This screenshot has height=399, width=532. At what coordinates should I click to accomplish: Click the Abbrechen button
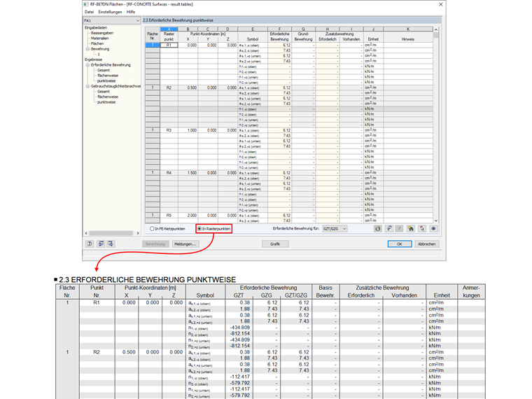pos(426,244)
